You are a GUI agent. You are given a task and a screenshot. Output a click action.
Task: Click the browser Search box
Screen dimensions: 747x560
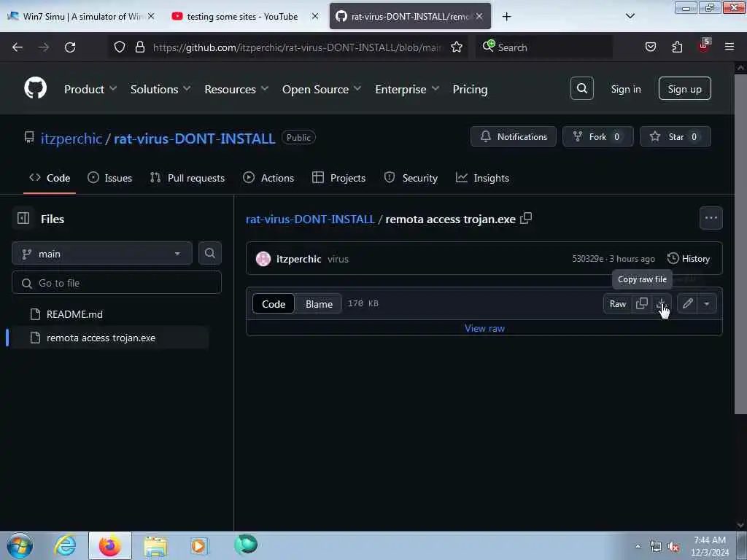544,47
